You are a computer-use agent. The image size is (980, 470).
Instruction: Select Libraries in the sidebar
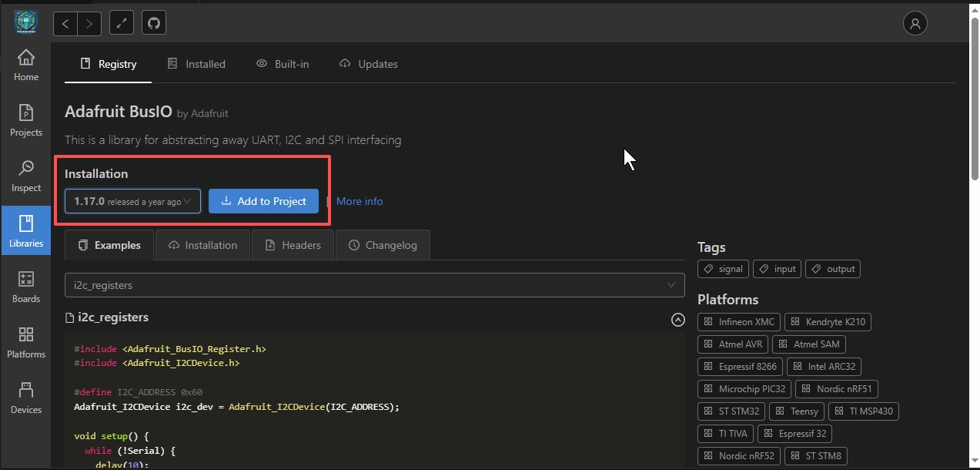(x=26, y=231)
